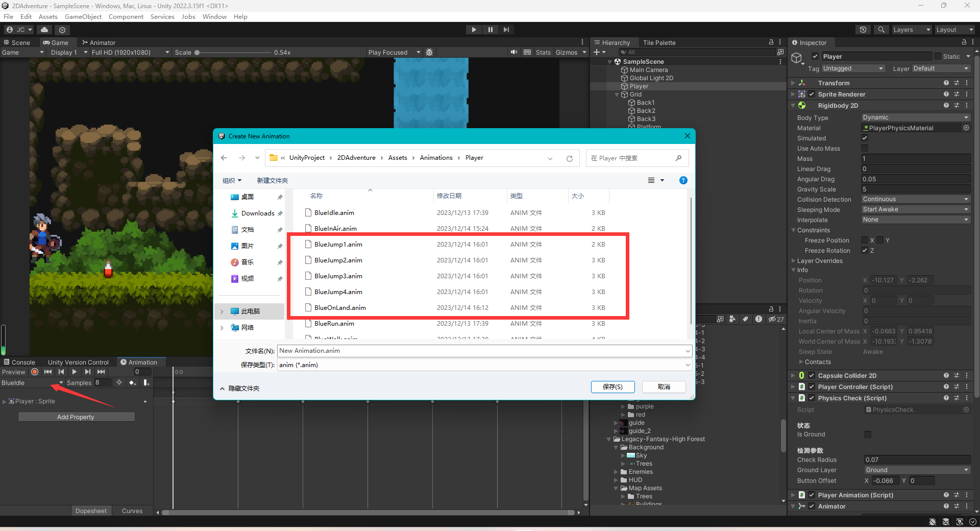Viewport: 980px width, 531px height.
Task: Open the Collision Detection dropdown
Action: point(916,199)
